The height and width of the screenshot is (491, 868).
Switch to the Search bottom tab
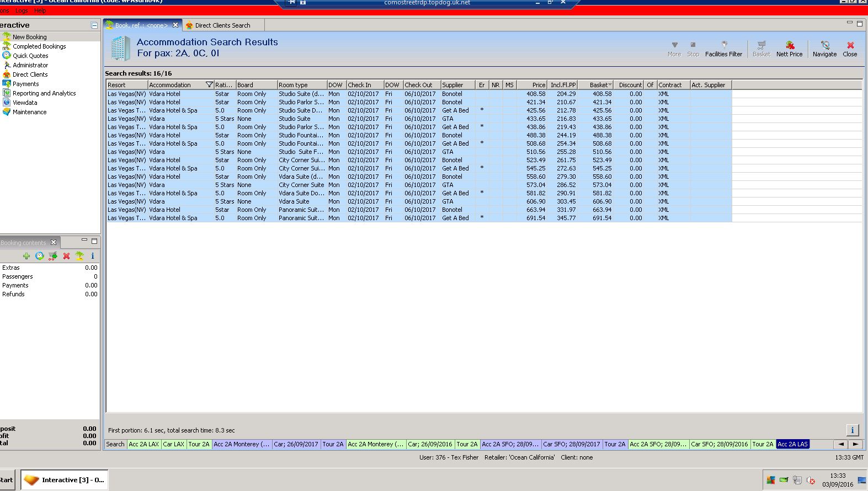click(115, 444)
